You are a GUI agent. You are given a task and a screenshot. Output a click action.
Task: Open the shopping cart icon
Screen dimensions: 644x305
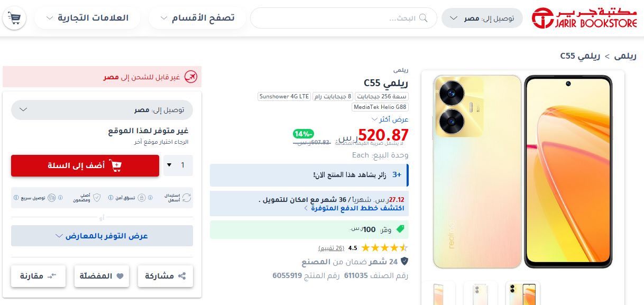14,18
